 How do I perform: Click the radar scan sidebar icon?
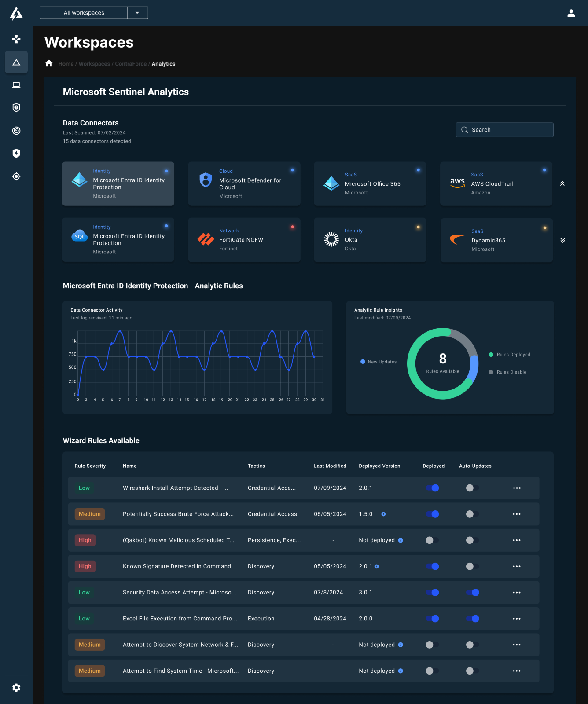[x=16, y=131]
